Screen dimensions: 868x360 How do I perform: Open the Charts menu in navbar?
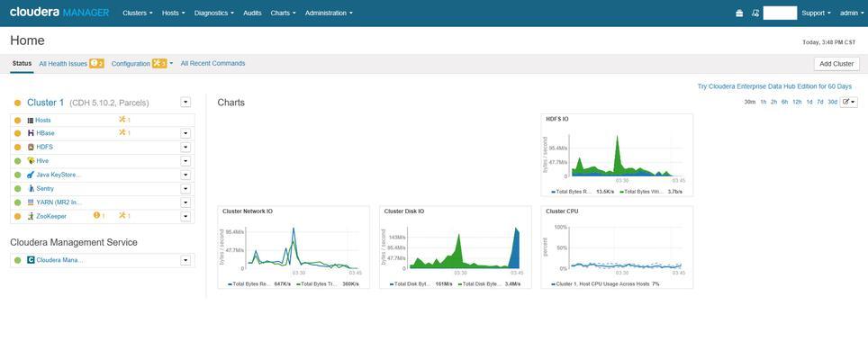pos(283,13)
